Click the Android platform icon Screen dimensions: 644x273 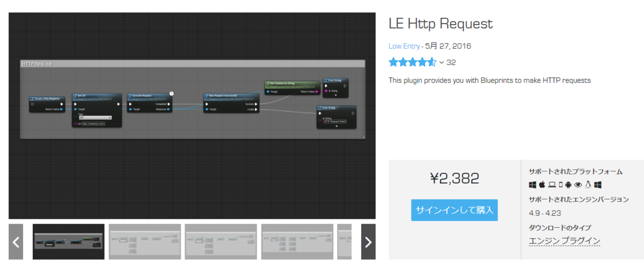point(568,184)
